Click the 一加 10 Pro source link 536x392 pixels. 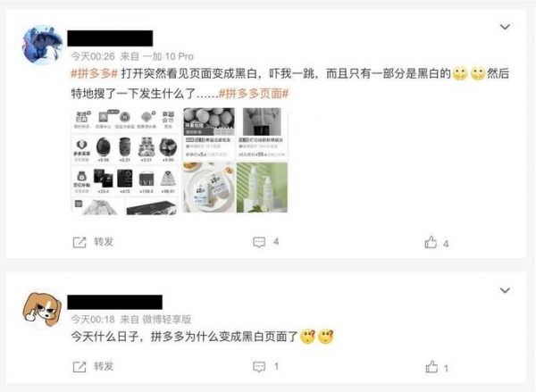[168, 56]
